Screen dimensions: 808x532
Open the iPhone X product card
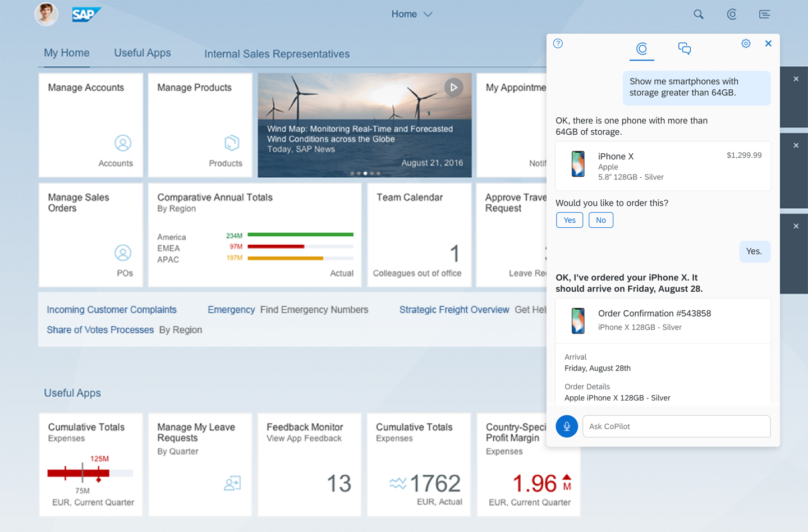(x=663, y=166)
